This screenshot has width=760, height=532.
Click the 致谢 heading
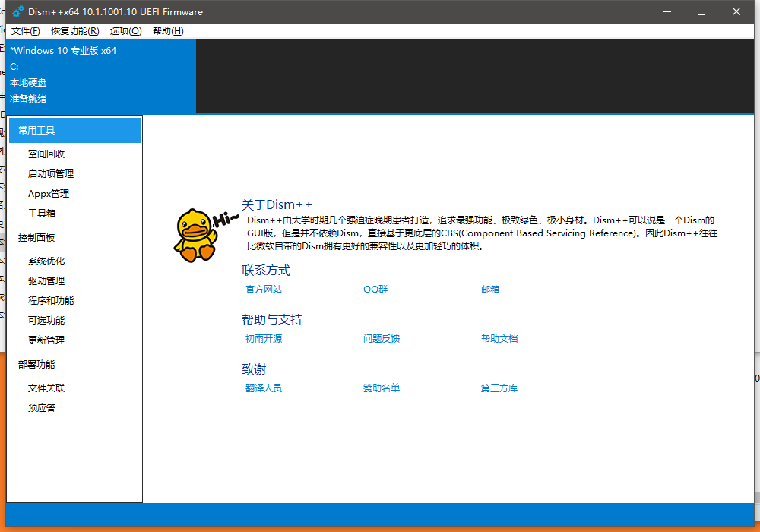click(254, 369)
